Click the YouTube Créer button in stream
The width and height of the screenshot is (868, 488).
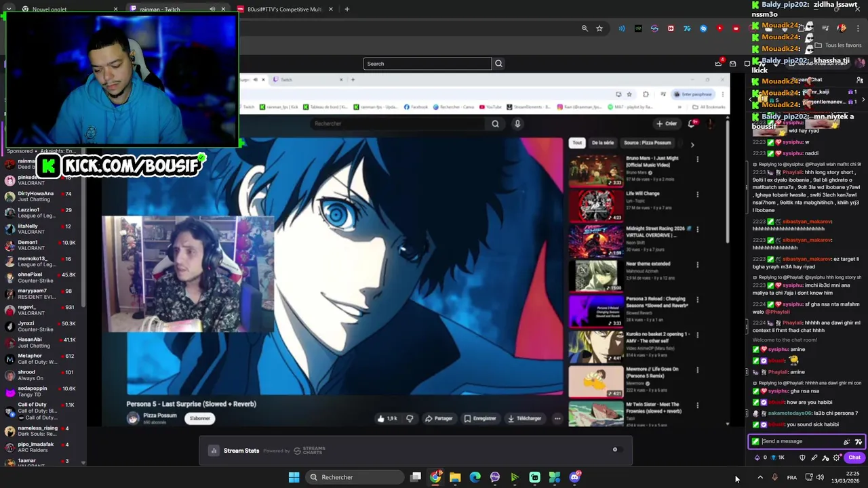point(667,123)
